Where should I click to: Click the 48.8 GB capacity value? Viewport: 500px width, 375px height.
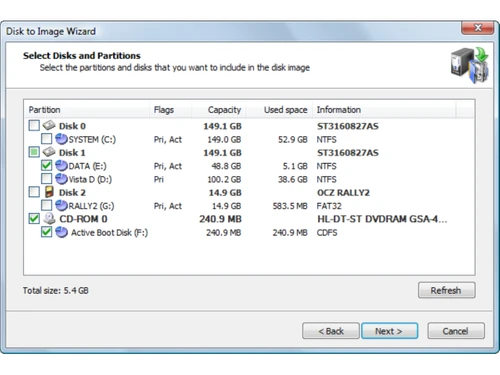click(x=226, y=166)
